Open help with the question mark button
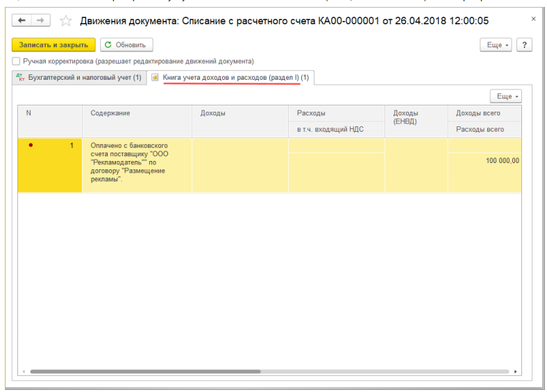This screenshot has height=392, width=547. 524,45
